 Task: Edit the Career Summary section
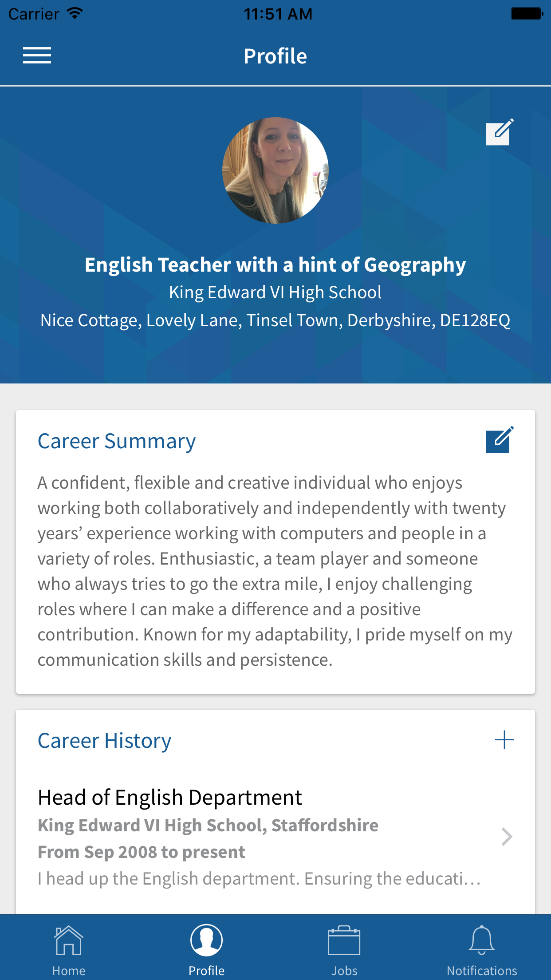500,440
